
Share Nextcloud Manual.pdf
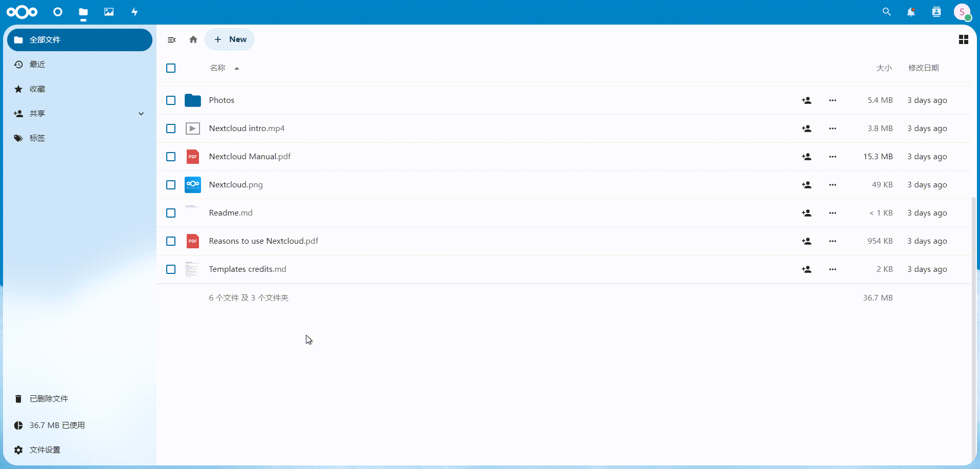point(807,157)
